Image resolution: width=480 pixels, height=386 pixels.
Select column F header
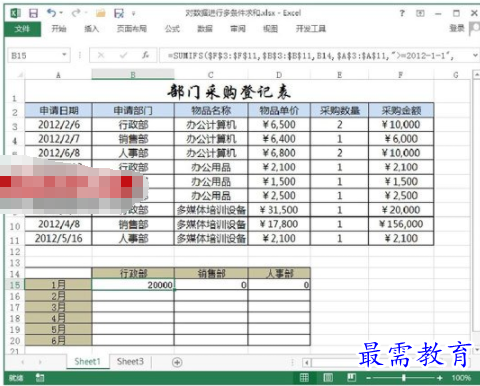pos(401,75)
